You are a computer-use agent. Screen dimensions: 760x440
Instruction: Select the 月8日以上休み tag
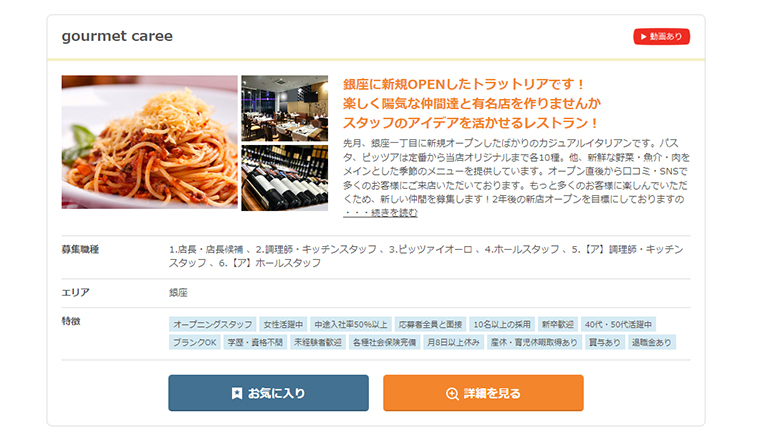(x=453, y=342)
